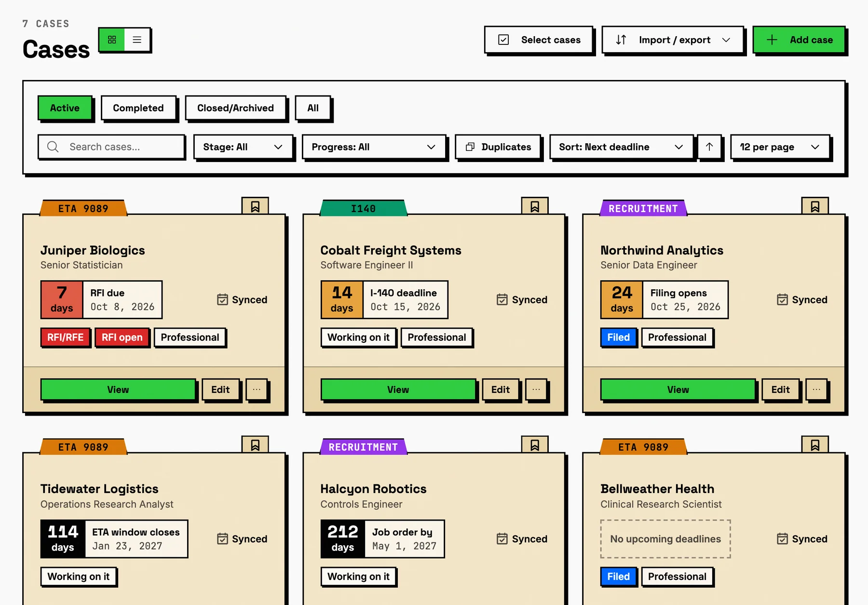Bookmark the Tidewater Logistics case
Image resolution: width=868 pixels, height=605 pixels.
[255, 445]
